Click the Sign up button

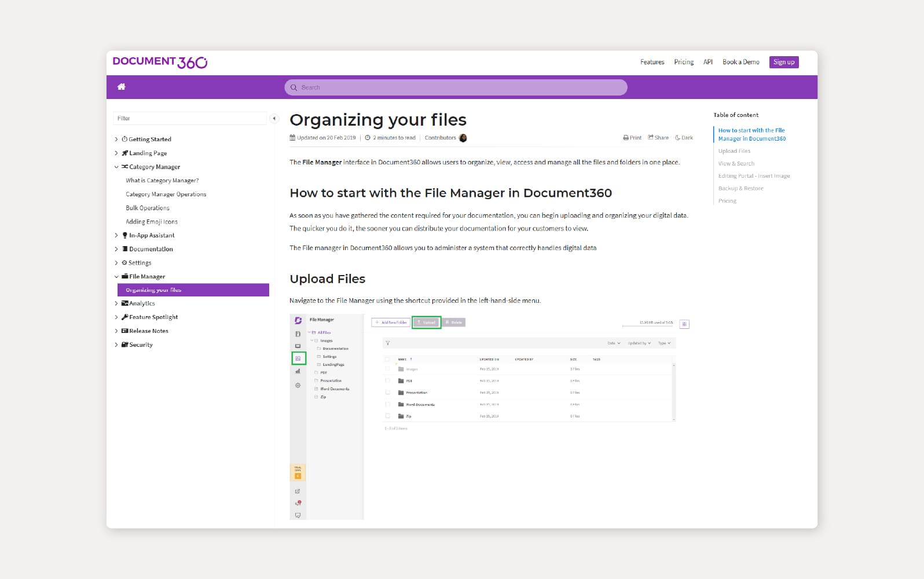784,62
